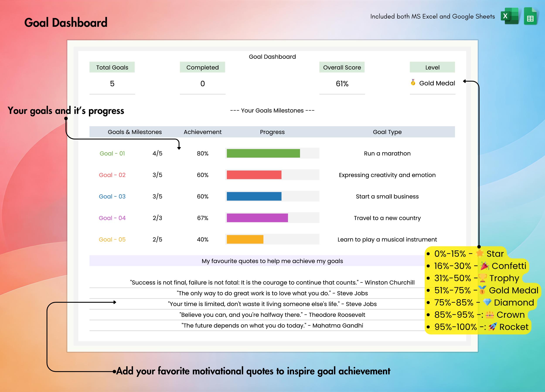The width and height of the screenshot is (545, 392).
Task: Click the 67% achievement cell
Action: 203,218
